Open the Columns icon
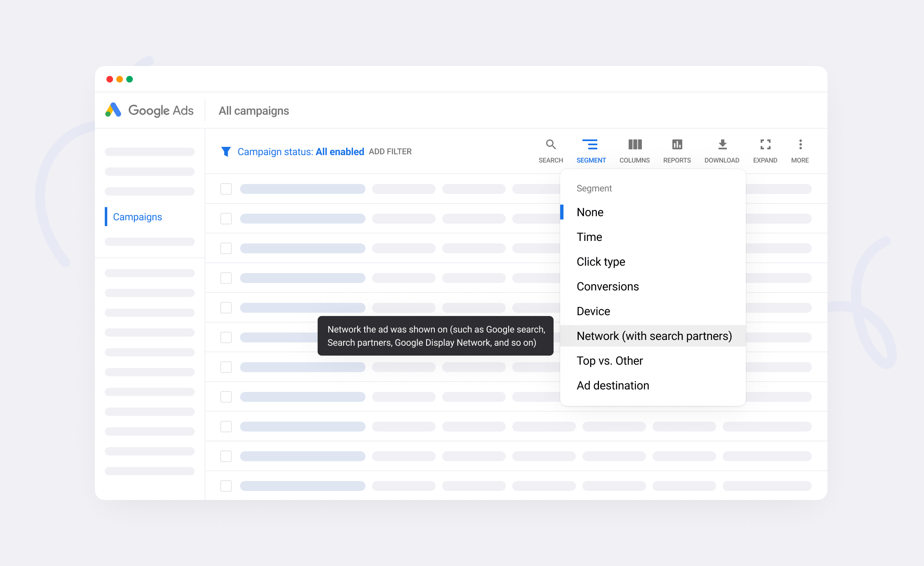The height and width of the screenshot is (566, 924). point(634,145)
